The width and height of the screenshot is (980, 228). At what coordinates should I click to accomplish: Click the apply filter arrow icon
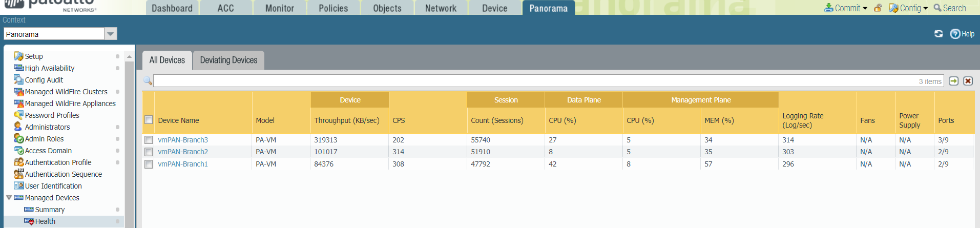pyautogui.click(x=953, y=81)
